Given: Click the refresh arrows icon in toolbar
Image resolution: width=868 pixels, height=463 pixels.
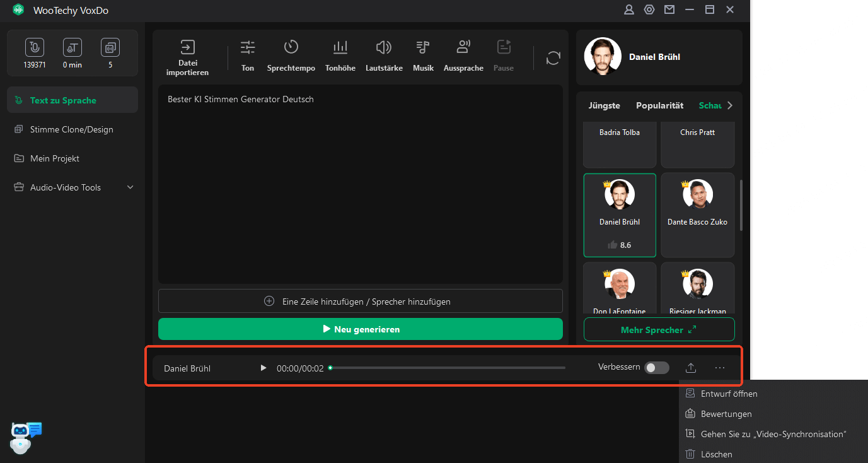Looking at the screenshot, I should pos(553,58).
